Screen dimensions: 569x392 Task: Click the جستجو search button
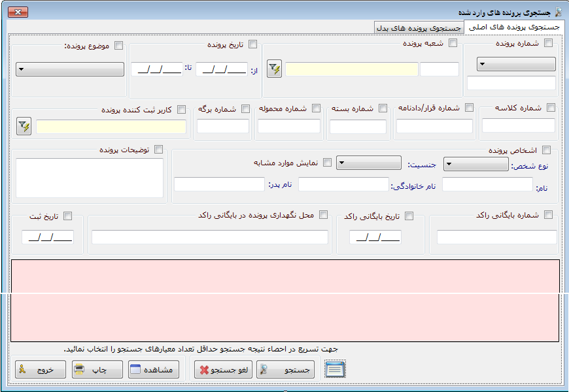pyautogui.click(x=285, y=370)
